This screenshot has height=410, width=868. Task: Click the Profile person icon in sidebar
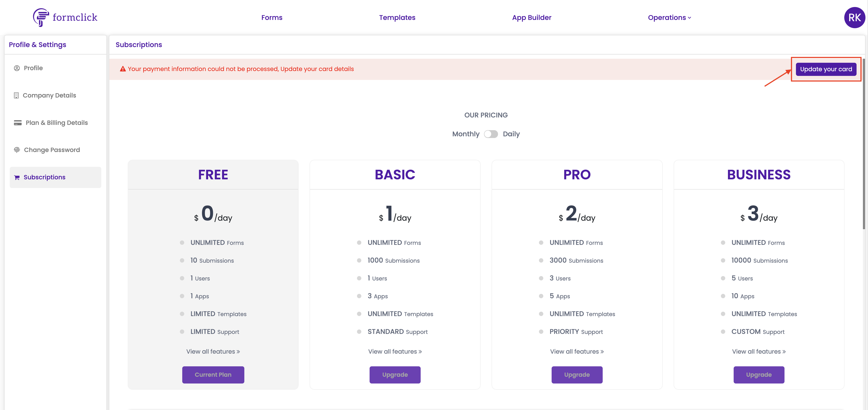click(17, 68)
